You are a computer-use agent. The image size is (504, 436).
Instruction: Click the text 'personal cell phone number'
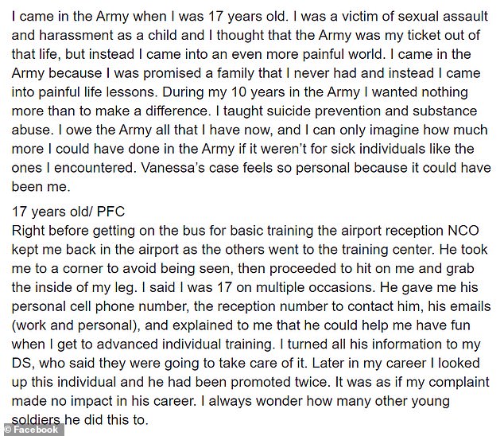tap(99, 306)
